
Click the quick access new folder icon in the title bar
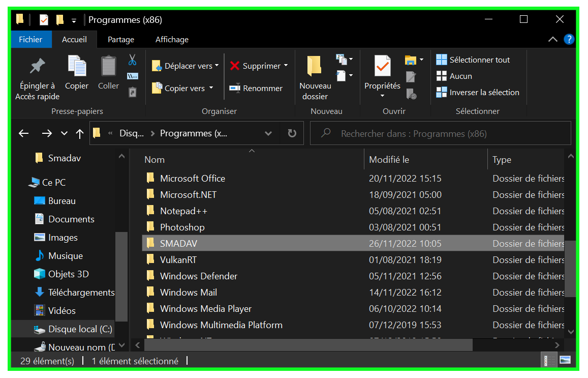pos(59,19)
